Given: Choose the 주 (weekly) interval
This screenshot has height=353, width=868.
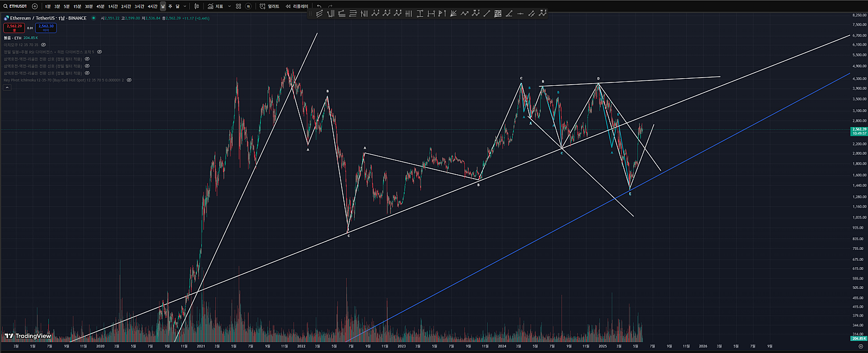Looking at the screenshot, I should [x=170, y=7].
